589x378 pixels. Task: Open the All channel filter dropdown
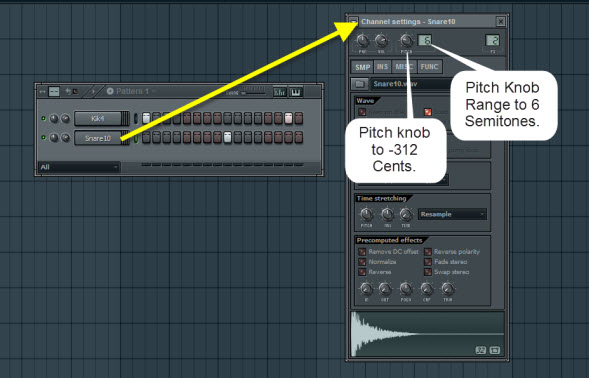click(x=79, y=167)
